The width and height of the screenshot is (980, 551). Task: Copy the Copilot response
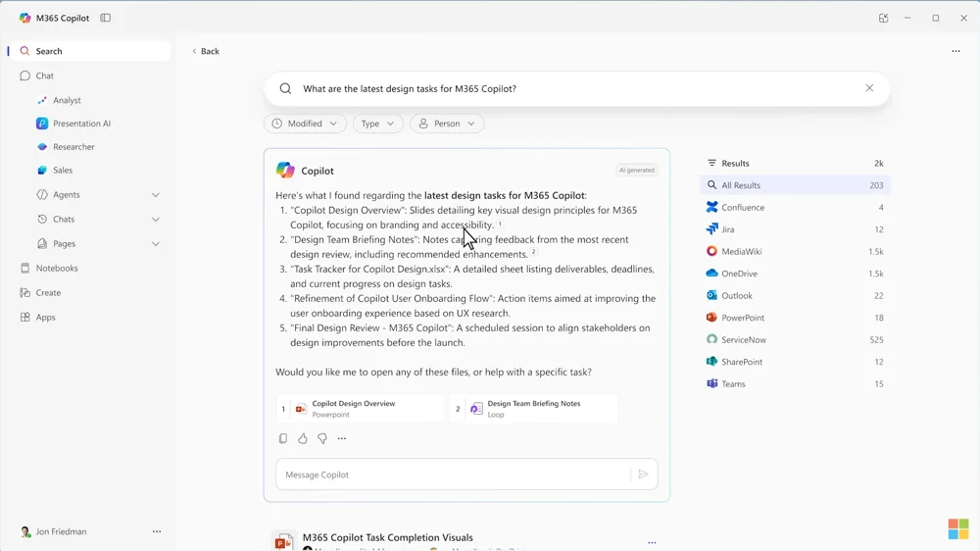tap(283, 438)
